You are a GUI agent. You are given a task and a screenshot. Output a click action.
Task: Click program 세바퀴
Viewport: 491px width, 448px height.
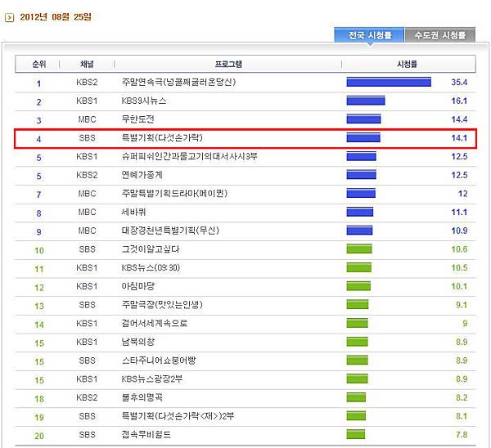133,212
